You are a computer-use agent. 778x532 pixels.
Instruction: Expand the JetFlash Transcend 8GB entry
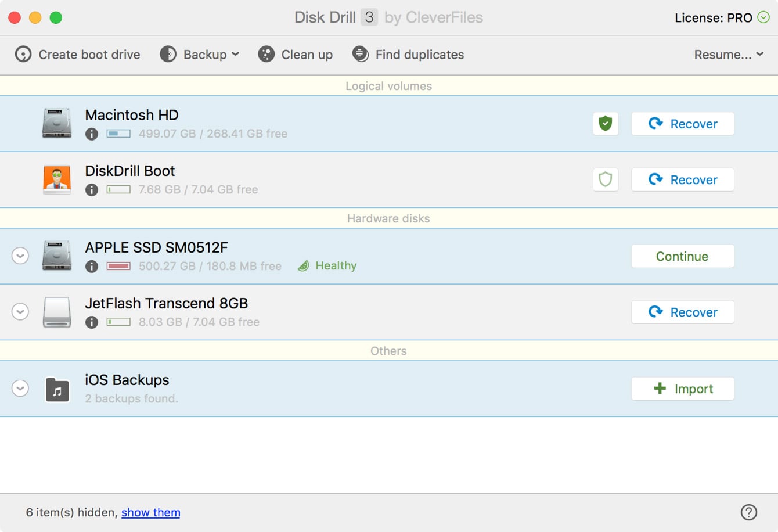[x=20, y=312]
